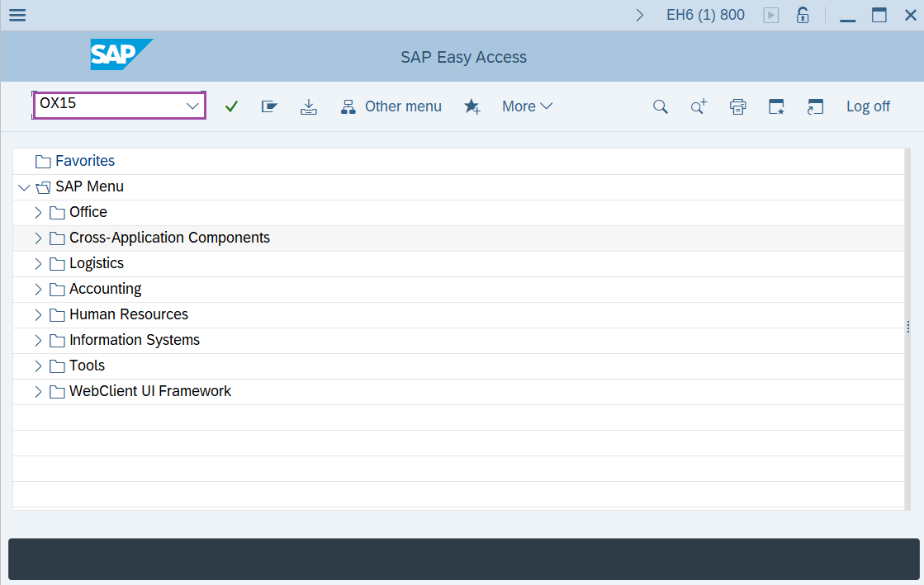The width and height of the screenshot is (924, 585).
Task: Click the GuiXT play icon beside EH6
Action: coord(770,14)
